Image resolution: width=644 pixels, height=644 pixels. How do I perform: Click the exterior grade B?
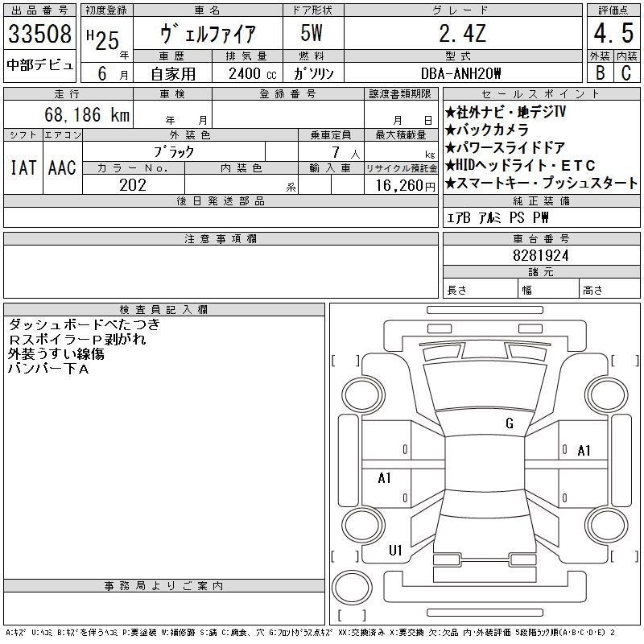click(601, 73)
